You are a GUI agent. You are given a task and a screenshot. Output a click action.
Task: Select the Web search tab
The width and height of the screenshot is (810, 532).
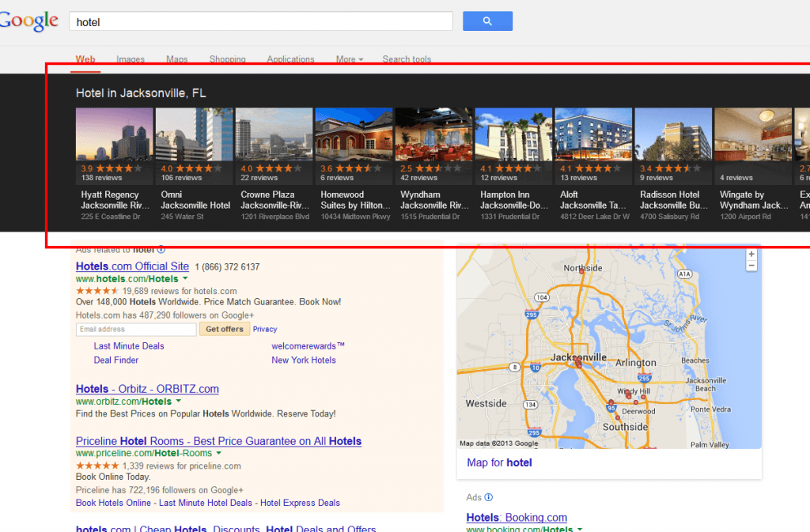[85, 59]
